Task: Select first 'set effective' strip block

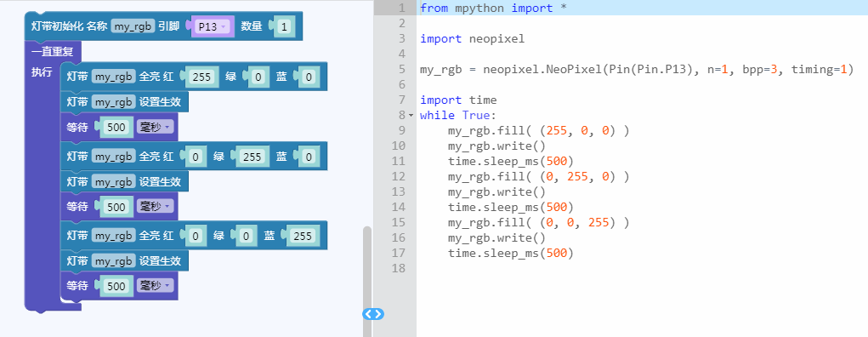Action: point(124,102)
